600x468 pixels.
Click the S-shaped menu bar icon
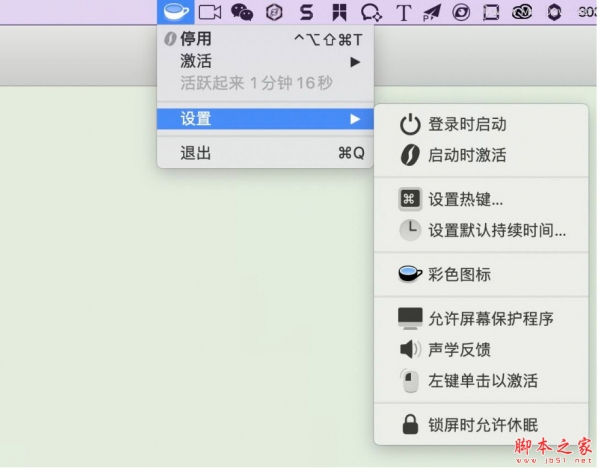(x=306, y=12)
